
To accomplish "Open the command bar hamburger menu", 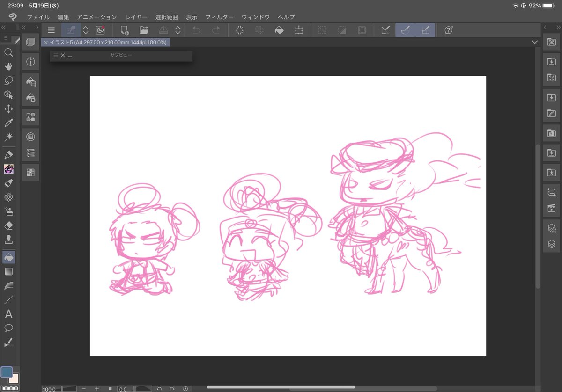I will point(51,30).
